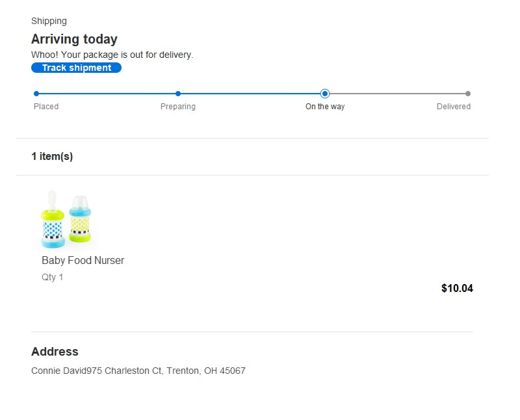Click the Baby Food Nurser product name
Screen dimensions: 520x420
[x=83, y=261]
